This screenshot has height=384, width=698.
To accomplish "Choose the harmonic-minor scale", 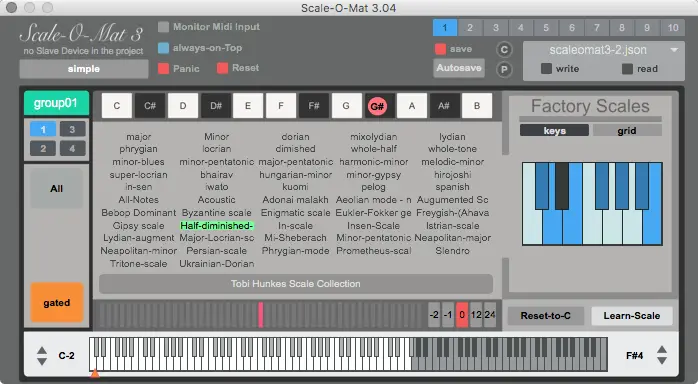I will 373,162.
